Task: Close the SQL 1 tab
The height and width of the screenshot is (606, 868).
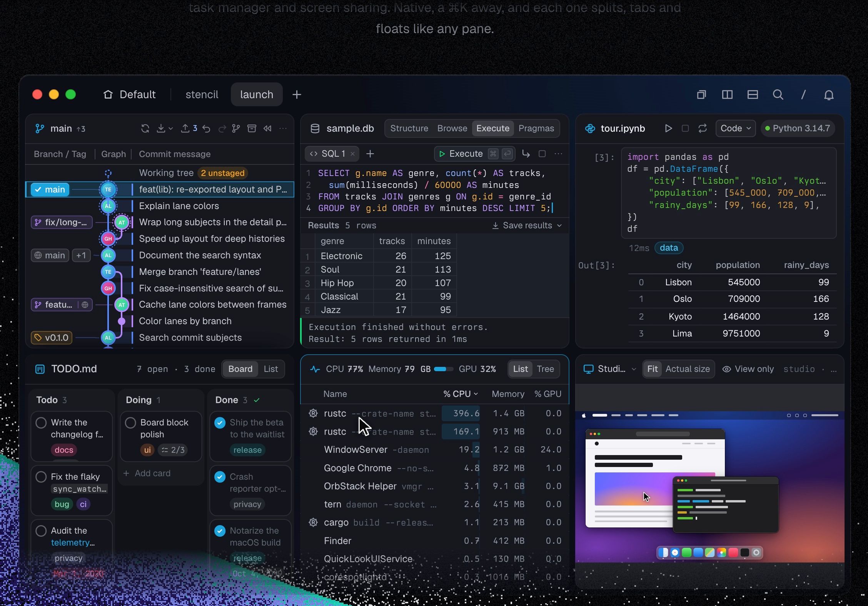Action: pyautogui.click(x=352, y=154)
